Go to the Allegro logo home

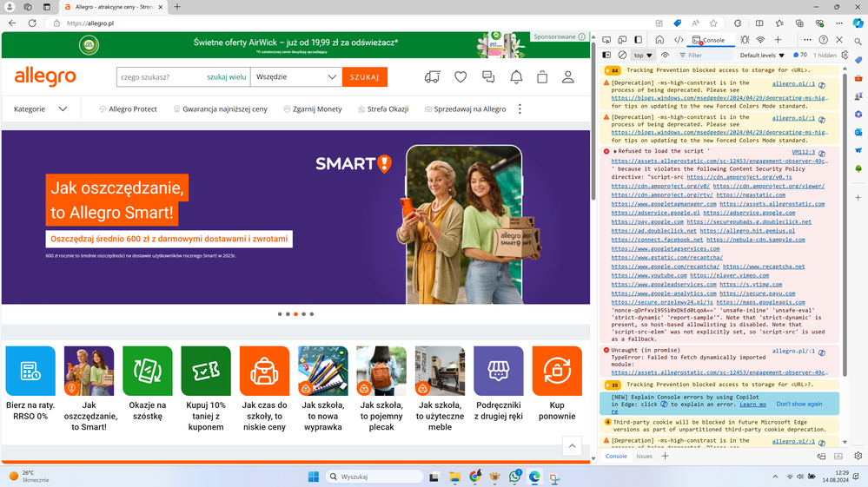[45, 77]
